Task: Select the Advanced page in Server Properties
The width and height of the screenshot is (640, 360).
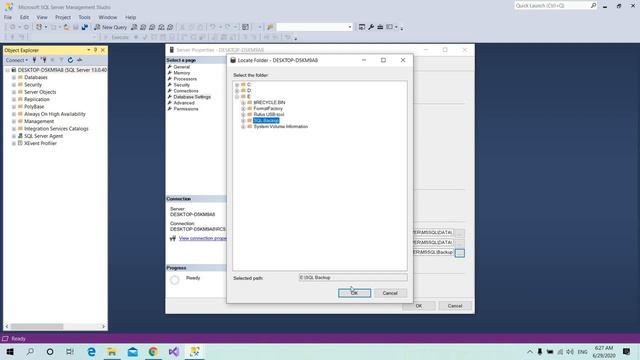Action: (184, 103)
